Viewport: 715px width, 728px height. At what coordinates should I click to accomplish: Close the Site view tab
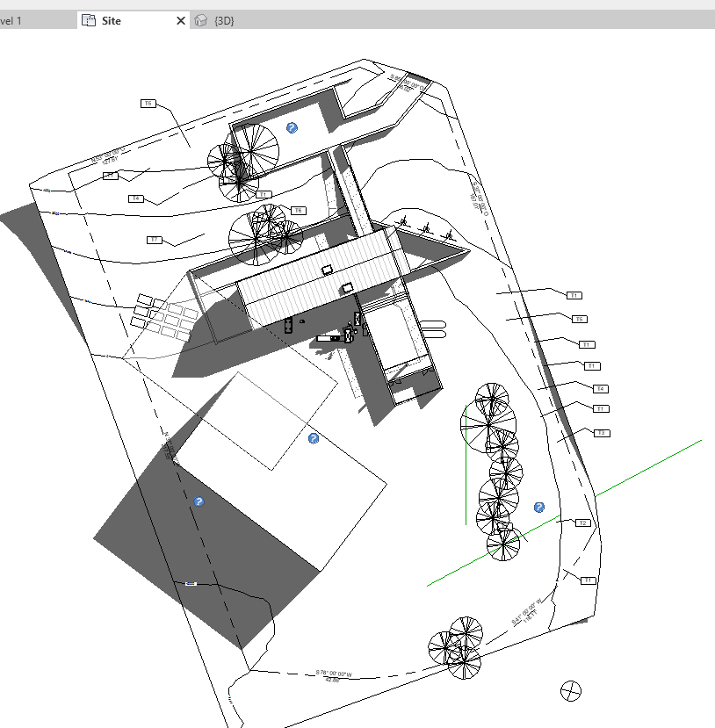click(x=180, y=19)
